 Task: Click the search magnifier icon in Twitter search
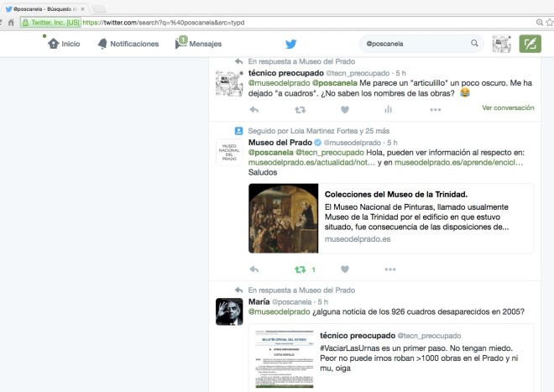pos(474,44)
